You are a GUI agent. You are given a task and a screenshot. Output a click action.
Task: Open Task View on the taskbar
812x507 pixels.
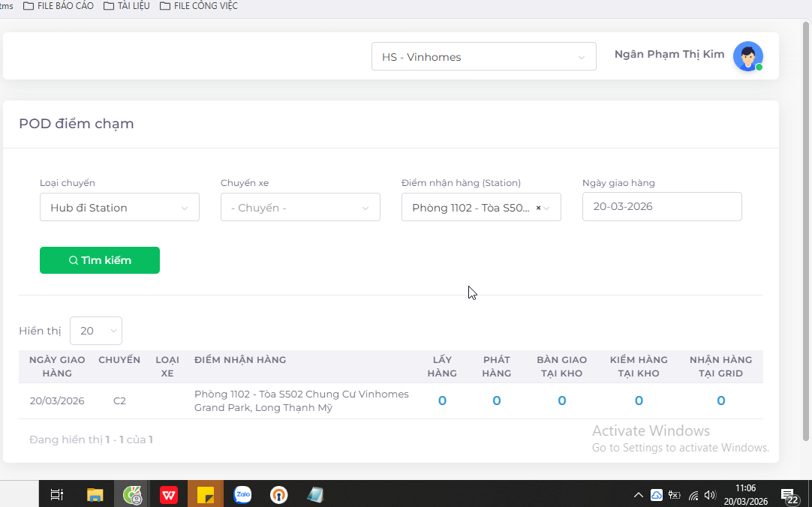coord(57,494)
